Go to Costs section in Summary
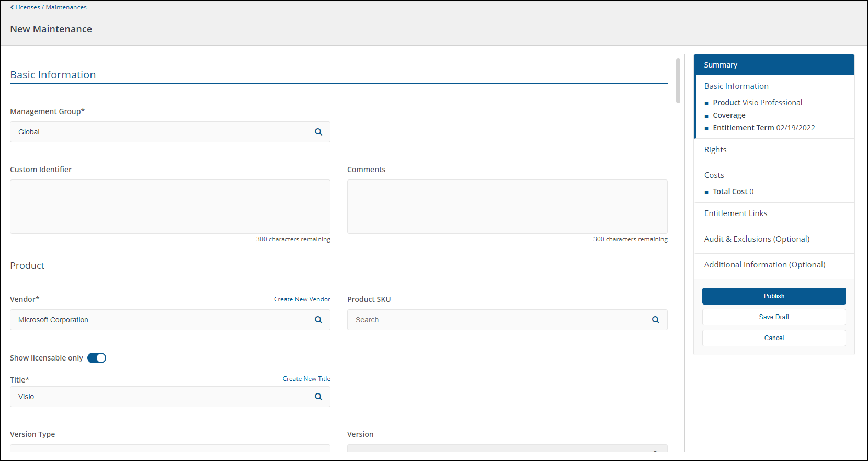 click(x=714, y=175)
